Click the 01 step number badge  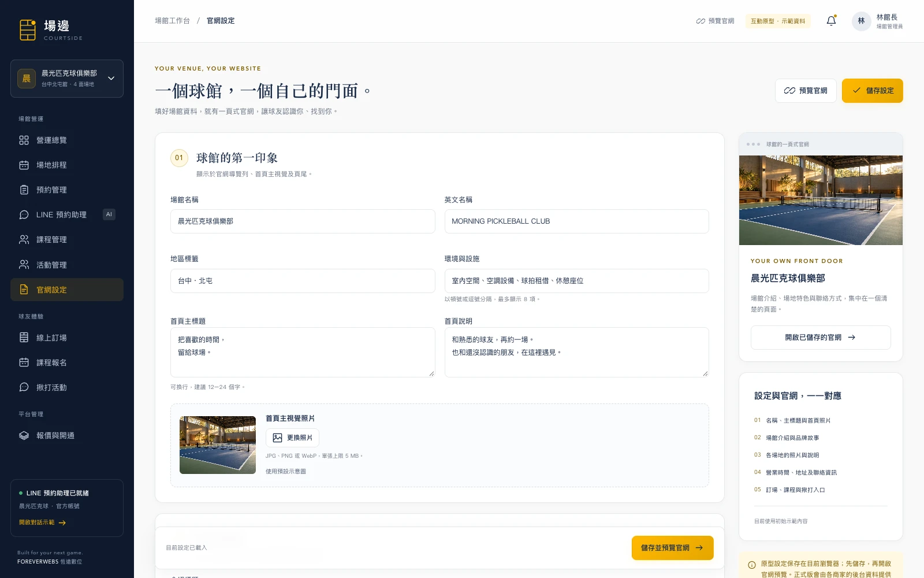179,158
